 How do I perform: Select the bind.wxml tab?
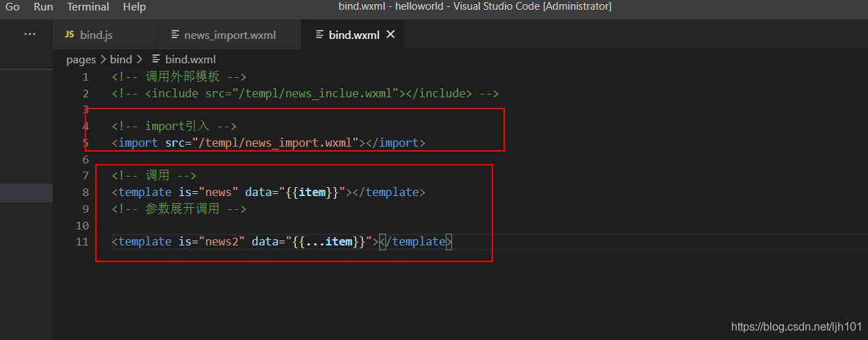[353, 35]
